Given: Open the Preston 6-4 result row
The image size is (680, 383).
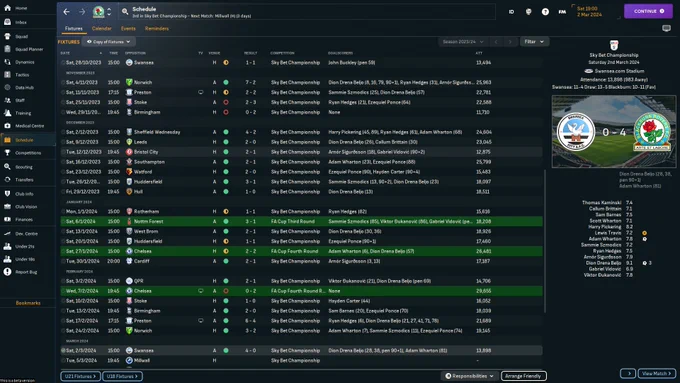Looking at the screenshot, I should [301, 321].
